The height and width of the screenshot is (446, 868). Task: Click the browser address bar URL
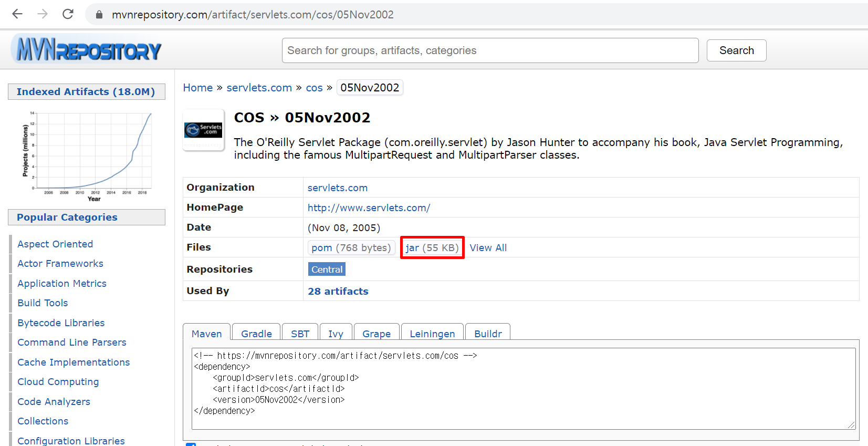(x=253, y=15)
